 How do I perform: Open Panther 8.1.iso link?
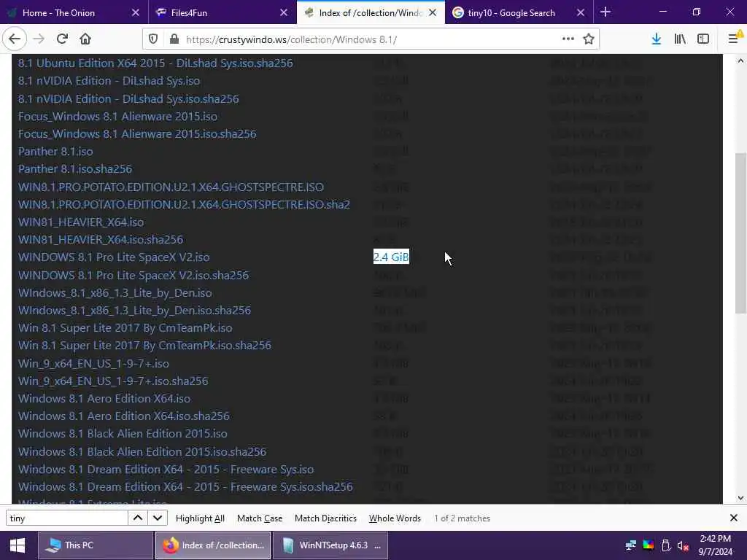(x=55, y=152)
